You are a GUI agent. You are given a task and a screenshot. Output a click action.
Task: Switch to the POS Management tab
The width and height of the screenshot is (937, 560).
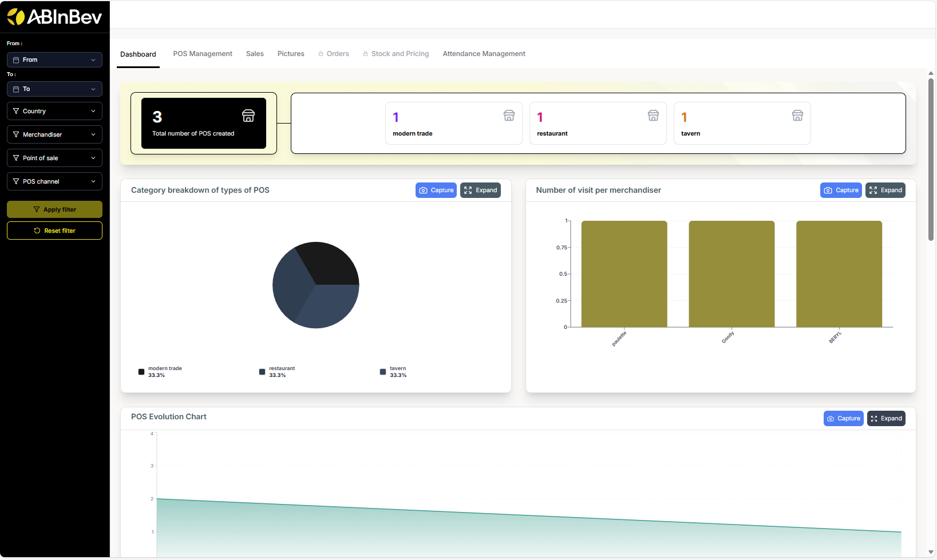pos(203,54)
